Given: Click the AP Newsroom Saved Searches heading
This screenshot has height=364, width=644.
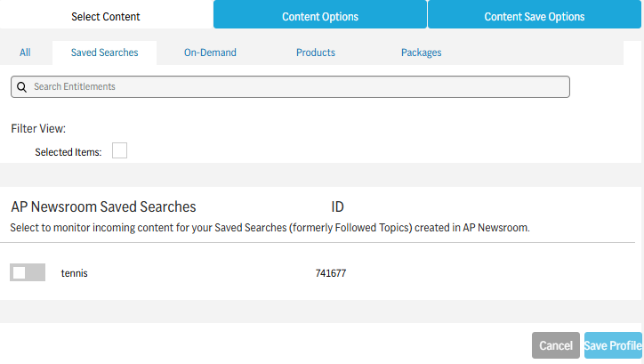Looking at the screenshot, I should tap(103, 206).
